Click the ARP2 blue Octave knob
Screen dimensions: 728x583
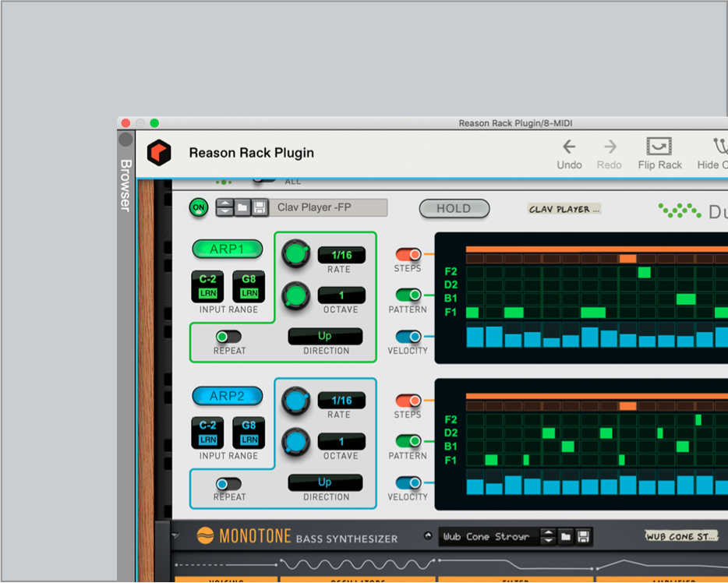click(x=295, y=442)
